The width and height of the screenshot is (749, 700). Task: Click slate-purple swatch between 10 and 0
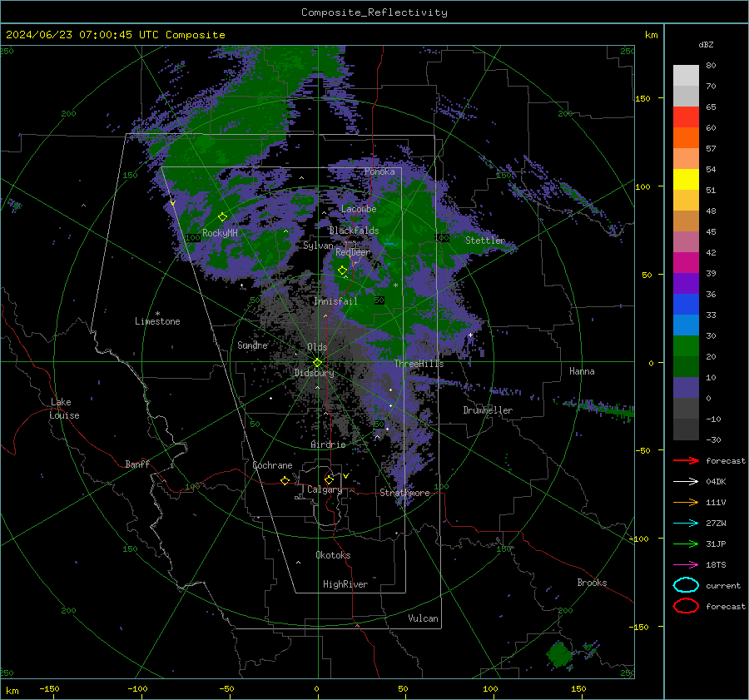tap(686, 388)
